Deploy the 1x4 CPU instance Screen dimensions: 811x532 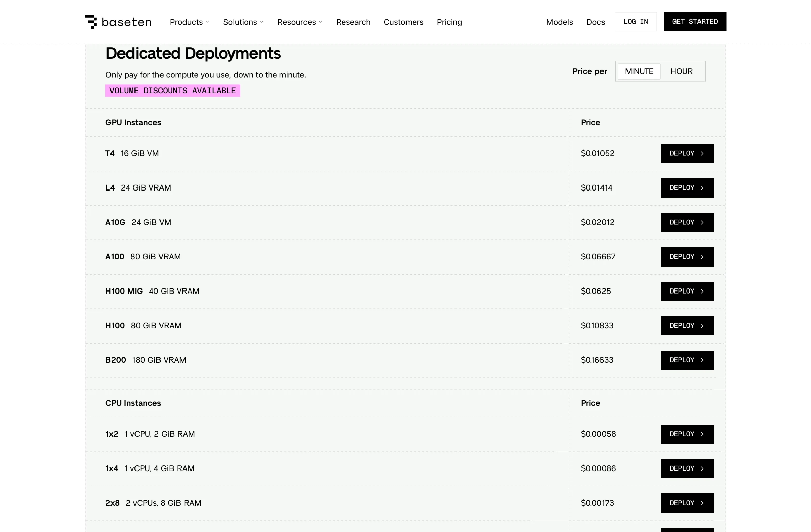tap(687, 468)
